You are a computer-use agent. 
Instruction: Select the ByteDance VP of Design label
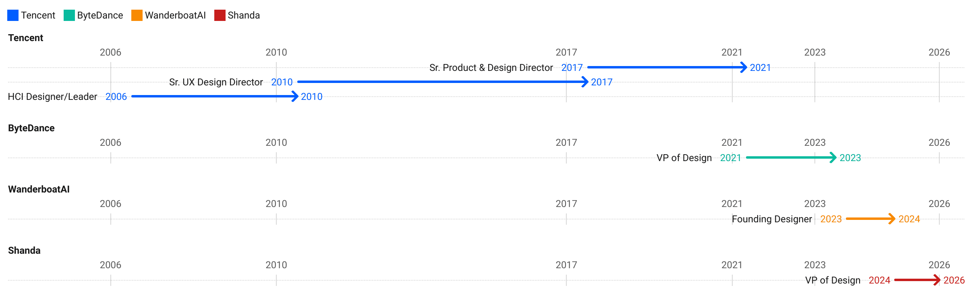(x=684, y=158)
